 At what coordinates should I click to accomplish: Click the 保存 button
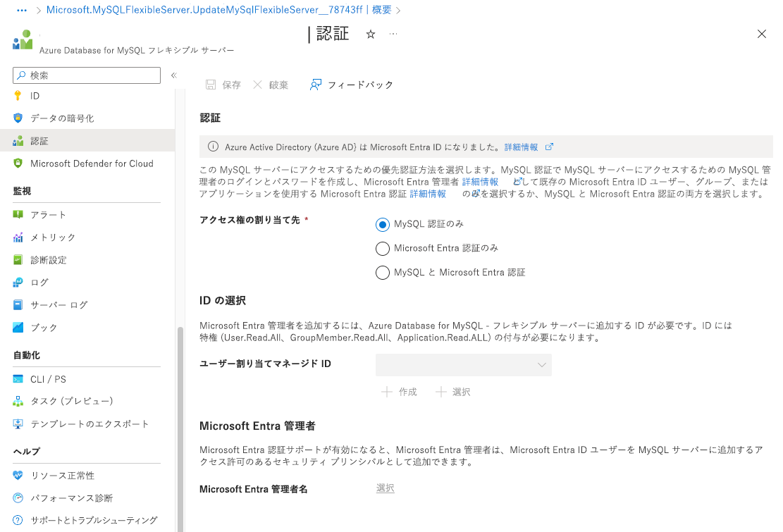point(223,85)
